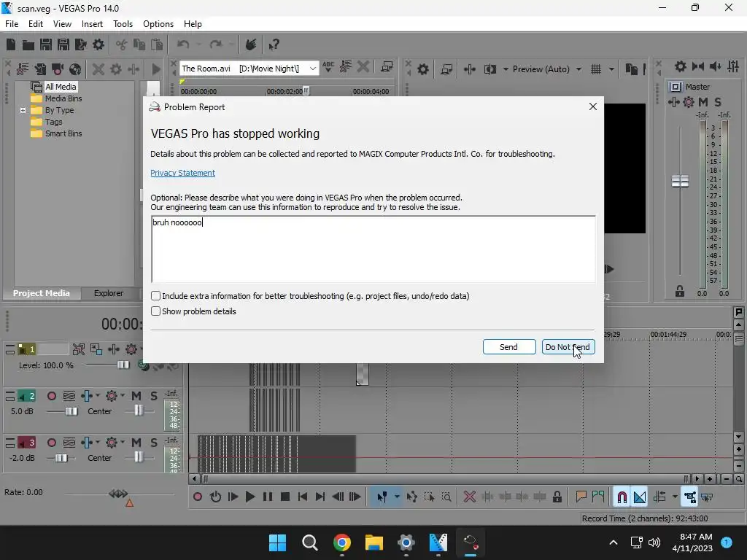Screen dimensions: 747x560
Task: Click the Project Properties gear icon
Action: (98, 44)
